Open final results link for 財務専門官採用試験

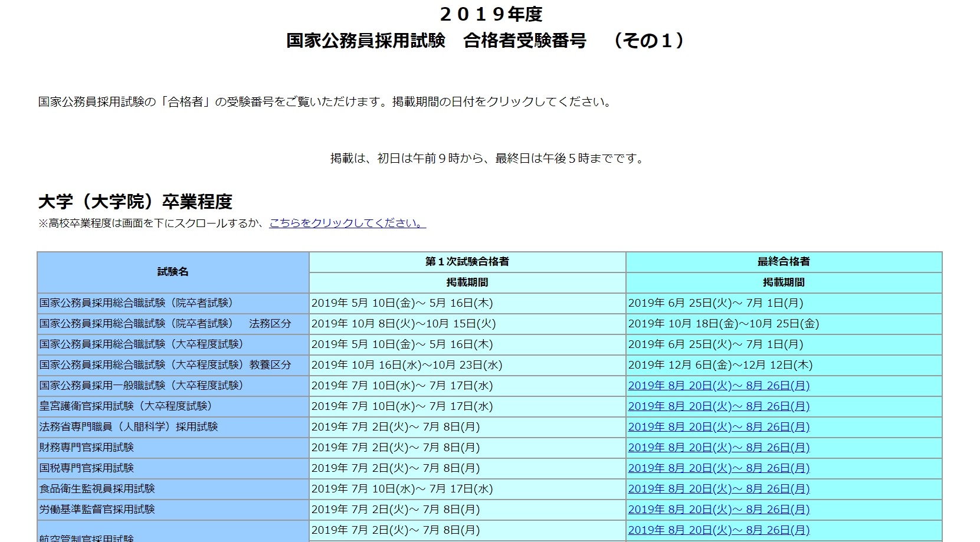point(719,448)
